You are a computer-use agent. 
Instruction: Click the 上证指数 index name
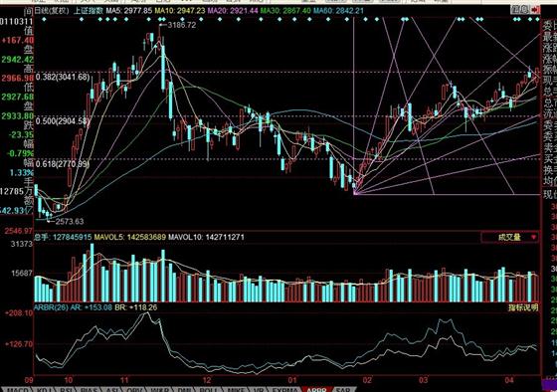(89, 11)
